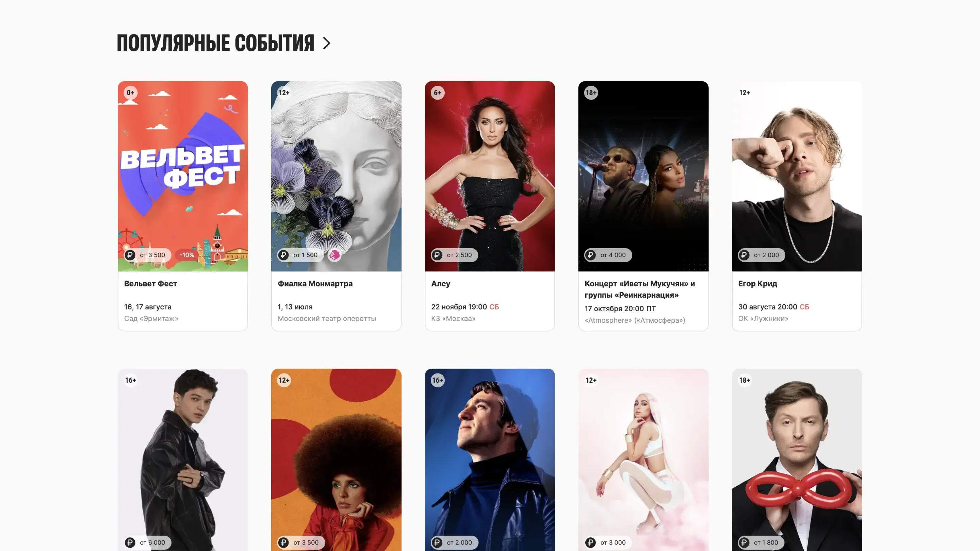Open the Алсу event title link

[441, 284]
